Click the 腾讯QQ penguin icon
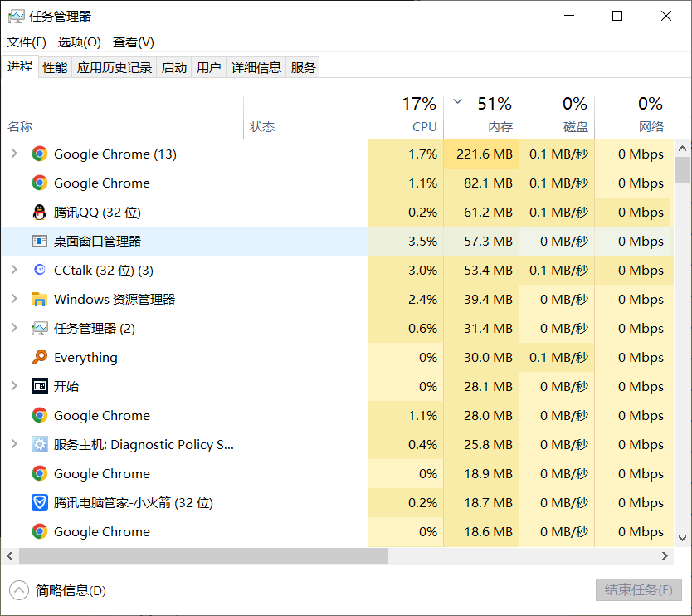Image resolution: width=692 pixels, height=616 pixels. pos(40,212)
